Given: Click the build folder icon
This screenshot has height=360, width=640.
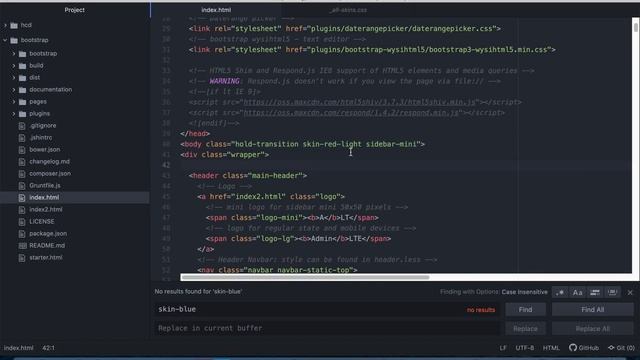Looking at the screenshot, I should [x=22, y=66].
